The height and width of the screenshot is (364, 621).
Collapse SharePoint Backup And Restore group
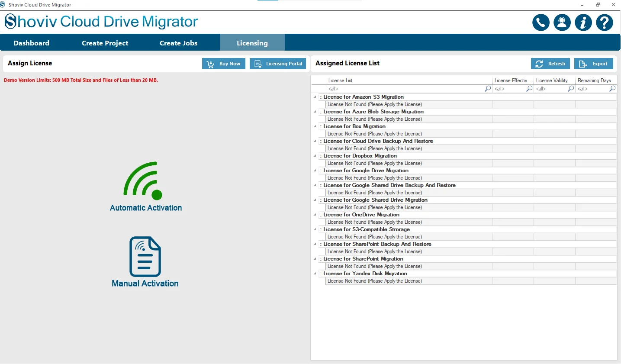(x=315, y=244)
